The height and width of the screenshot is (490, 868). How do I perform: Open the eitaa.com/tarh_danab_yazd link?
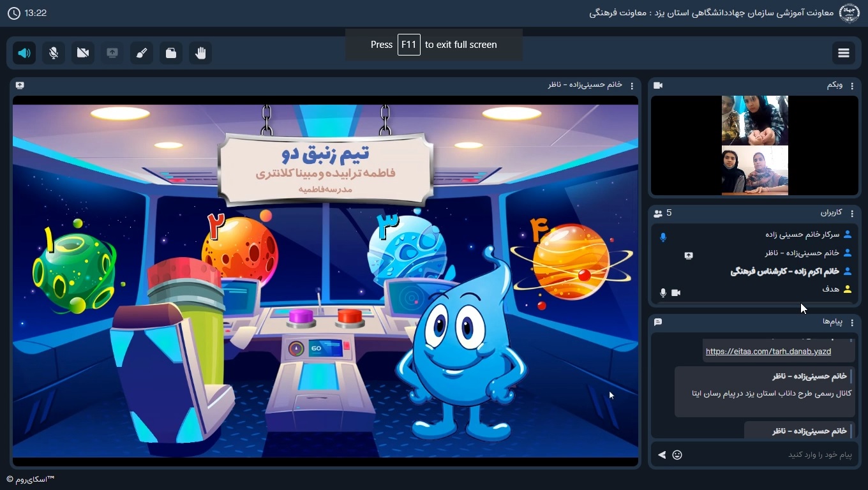[768, 352]
